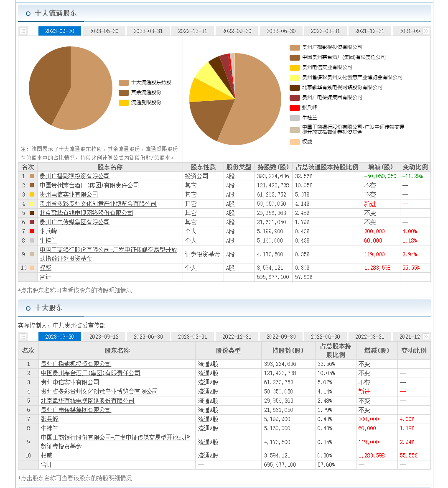Open 张兵峰 link in top-ten shareholders table
Image resolution: width=448 pixels, height=488 pixels.
click(x=49, y=419)
